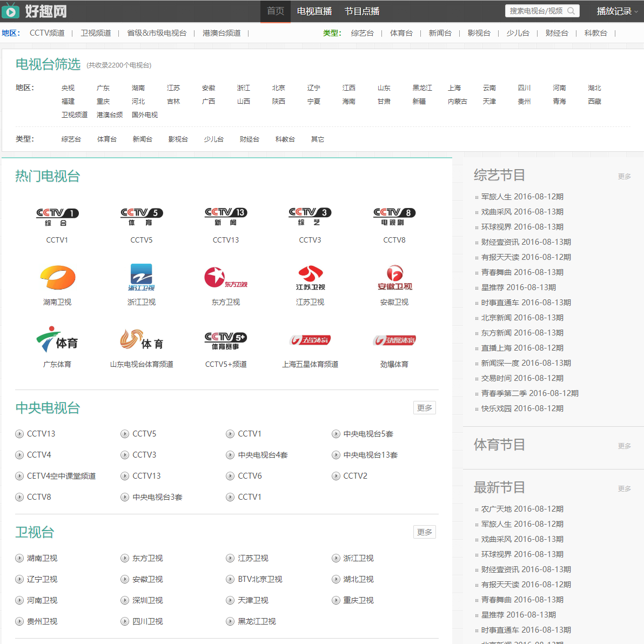Open the 浙江卫视 channel logo

tap(142, 278)
